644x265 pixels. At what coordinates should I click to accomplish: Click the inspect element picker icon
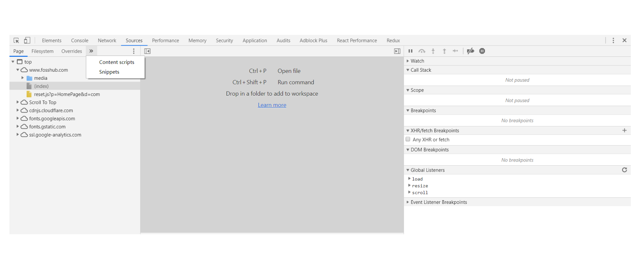click(16, 41)
